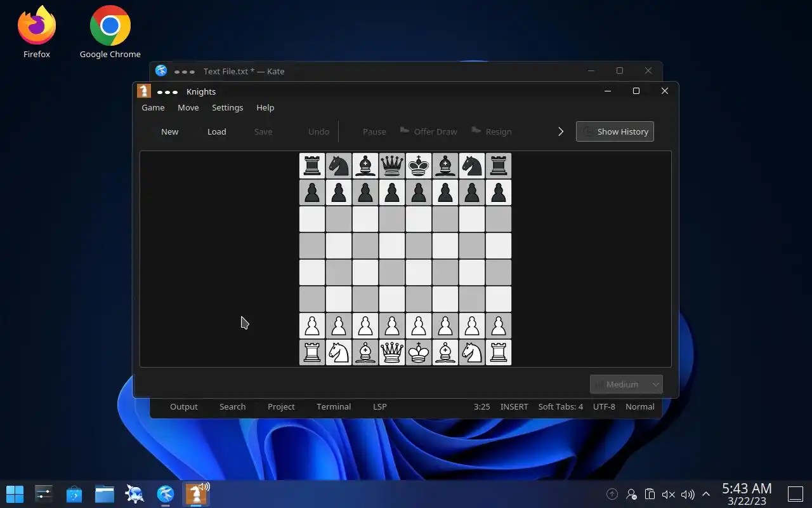Open the Medium difficulty dropdown
This screenshot has width=812, height=508.
tap(626, 384)
